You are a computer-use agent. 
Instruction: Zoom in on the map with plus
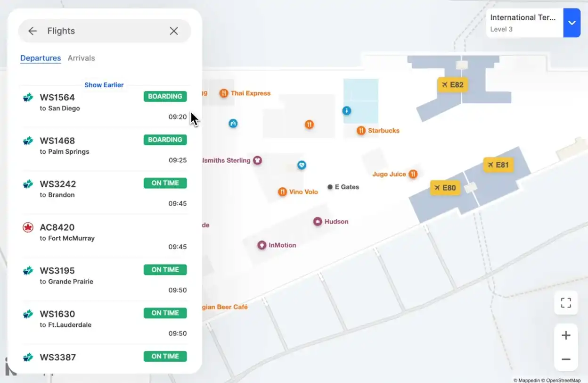[566, 335]
